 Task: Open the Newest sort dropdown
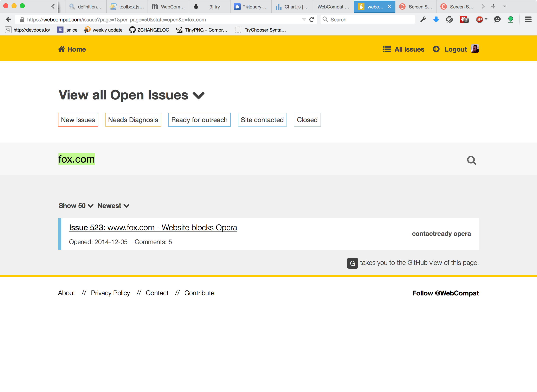(113, 206)
